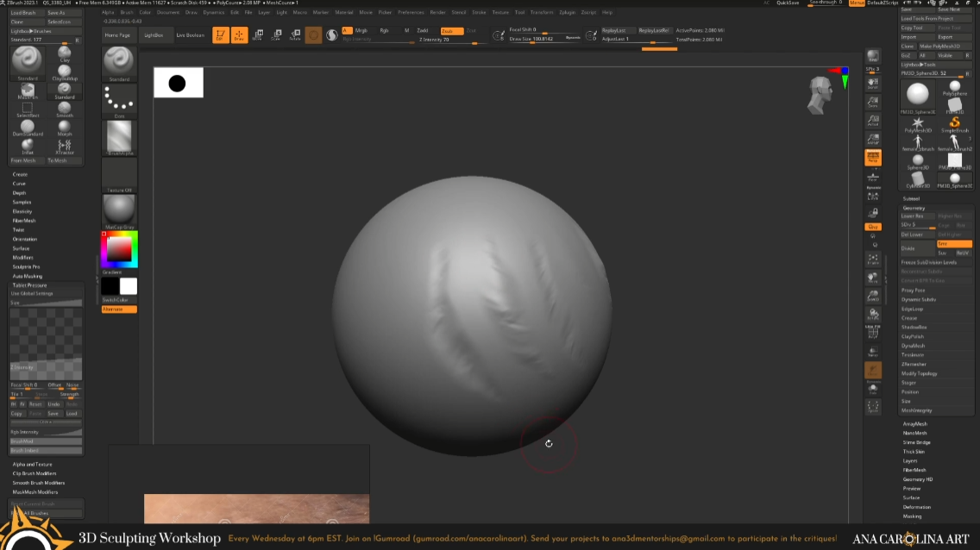Screen dimensions: 980x550
Task: Click the AAHalf view icon
Action: pos(873,139)
